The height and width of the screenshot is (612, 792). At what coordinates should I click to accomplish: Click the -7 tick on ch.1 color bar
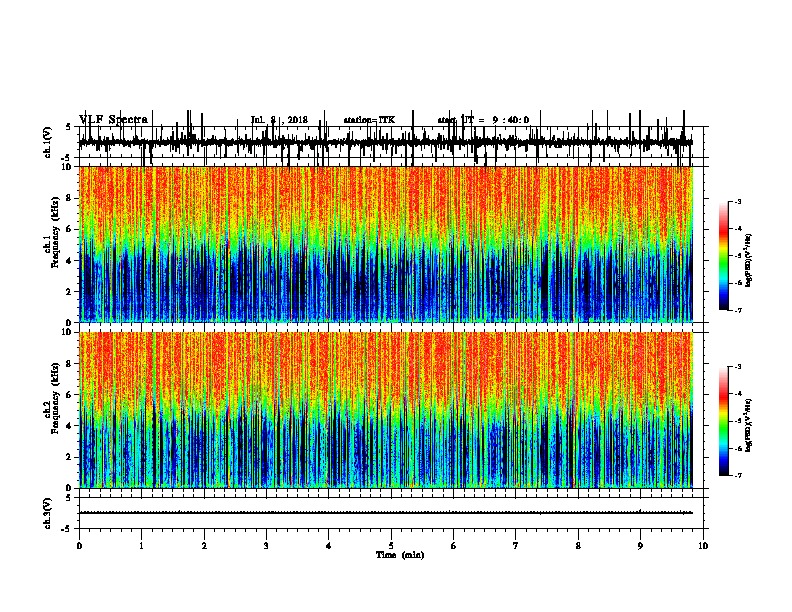click(738, 310)
